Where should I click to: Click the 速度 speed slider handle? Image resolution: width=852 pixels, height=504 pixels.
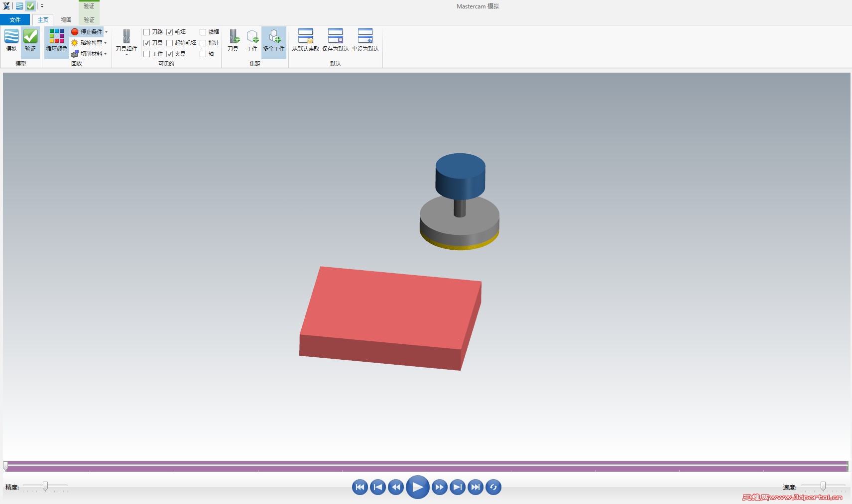click(823, 486)
